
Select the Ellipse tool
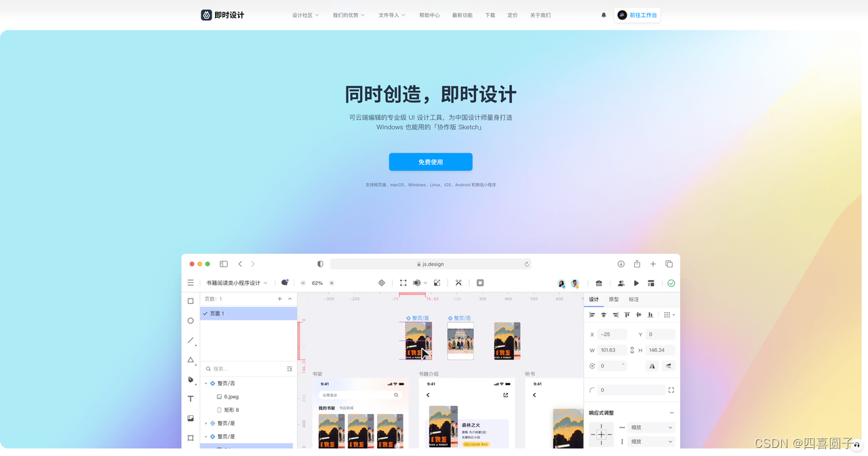[x=191, y=320]
